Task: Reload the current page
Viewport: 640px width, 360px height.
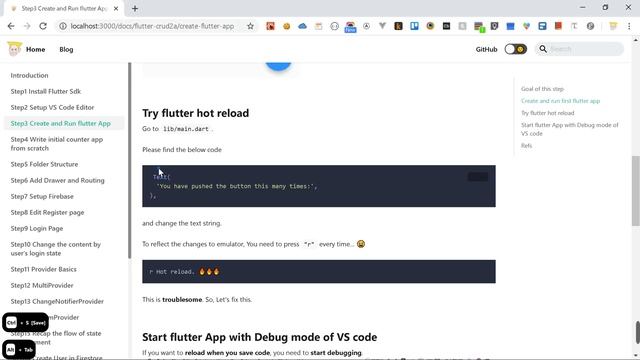Action: point(43,26)
